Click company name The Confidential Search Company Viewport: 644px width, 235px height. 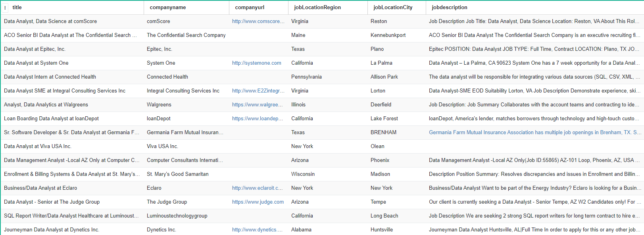click(186, 35)
